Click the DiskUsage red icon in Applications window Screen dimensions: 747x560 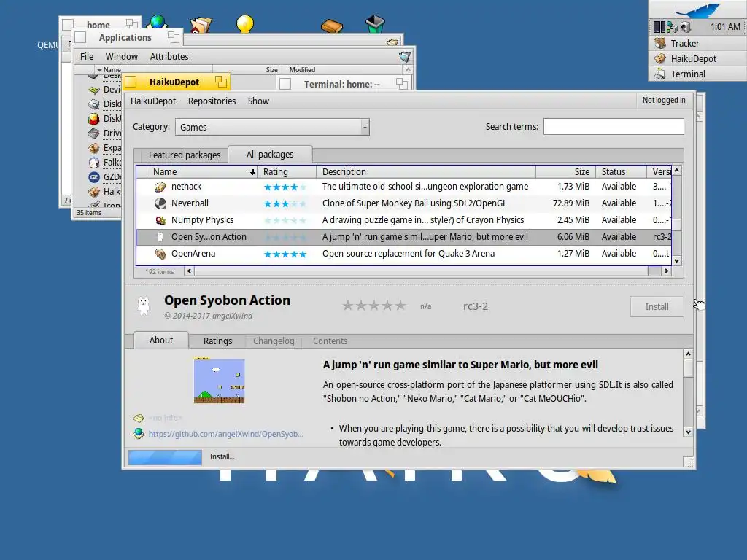(x=94, y=119)
